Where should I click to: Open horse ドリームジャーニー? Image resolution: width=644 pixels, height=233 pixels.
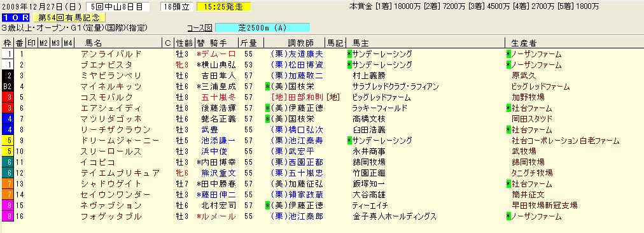point(120,141)
